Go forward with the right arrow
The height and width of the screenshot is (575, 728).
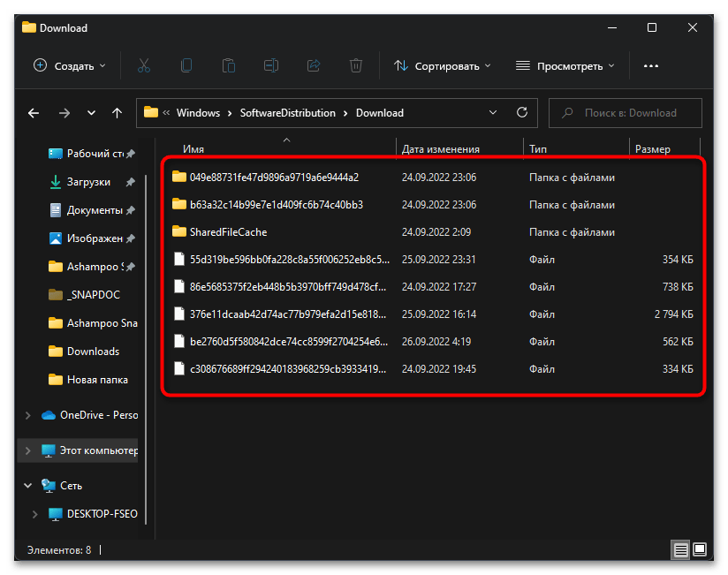pyautogui.click(x=64, y=113)
